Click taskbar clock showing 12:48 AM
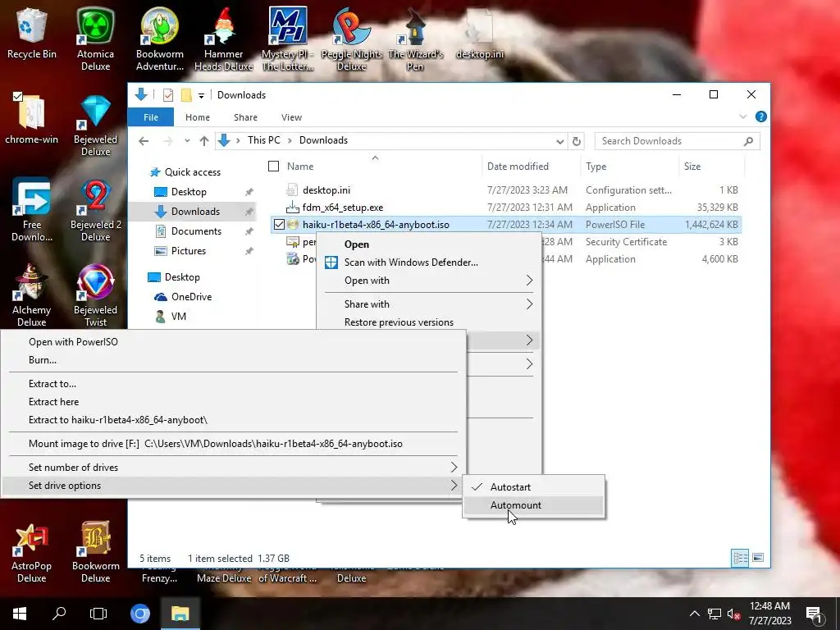This screenshot has width=840, height=630. coord(769,614)
